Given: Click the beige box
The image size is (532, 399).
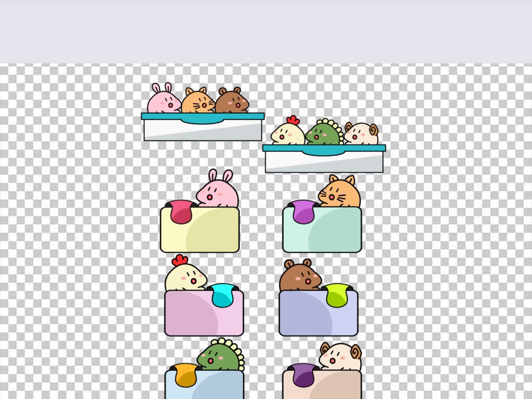Looking at the screenshot, I should point(322,385).
